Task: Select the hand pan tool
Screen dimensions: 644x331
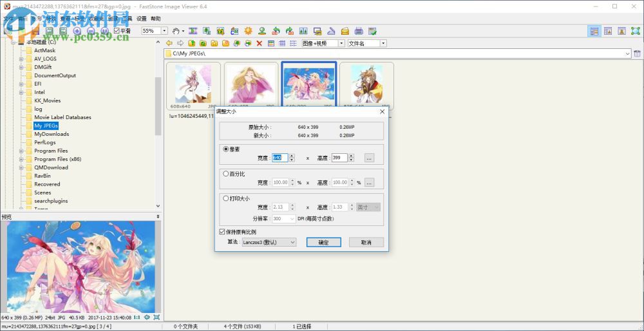Action: pos(176,31)
